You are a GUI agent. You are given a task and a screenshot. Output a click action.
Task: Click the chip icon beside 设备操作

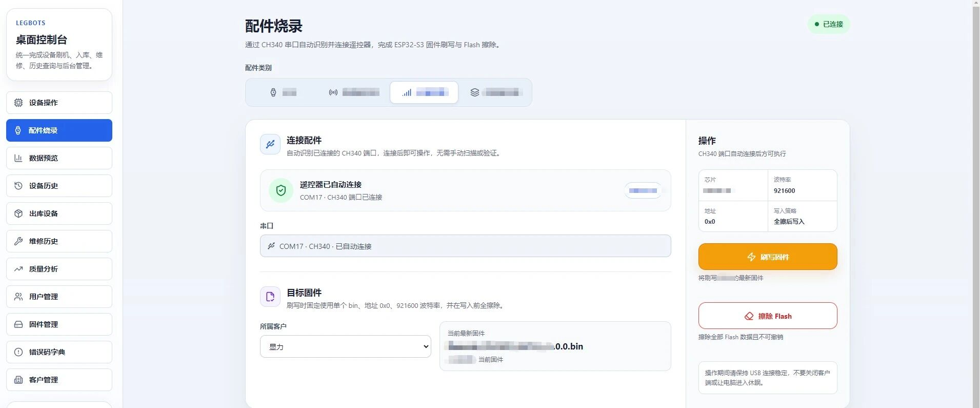pos(18,103)
